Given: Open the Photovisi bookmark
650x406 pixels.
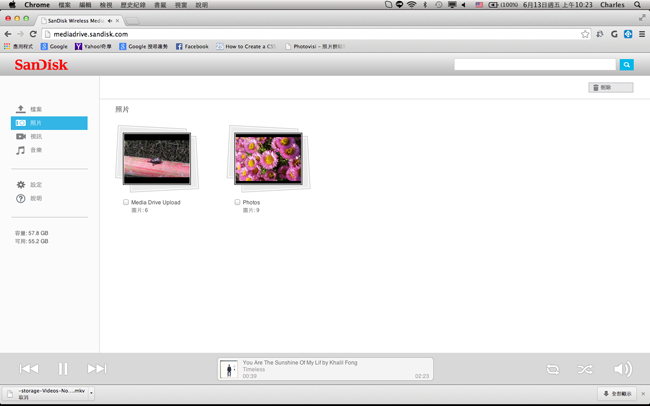Looking at the screenshot, I should pos(315,46).
